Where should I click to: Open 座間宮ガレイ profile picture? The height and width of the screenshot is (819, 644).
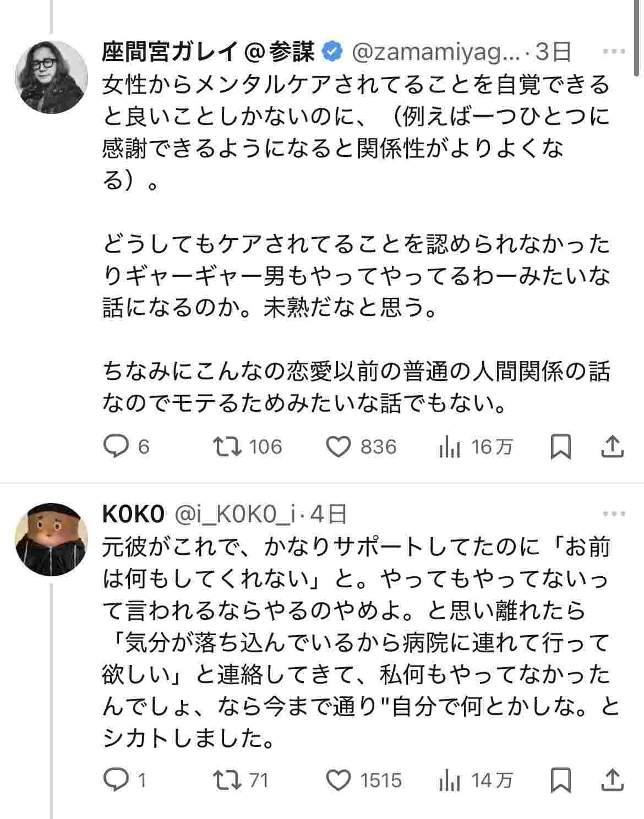pos(52,77)
